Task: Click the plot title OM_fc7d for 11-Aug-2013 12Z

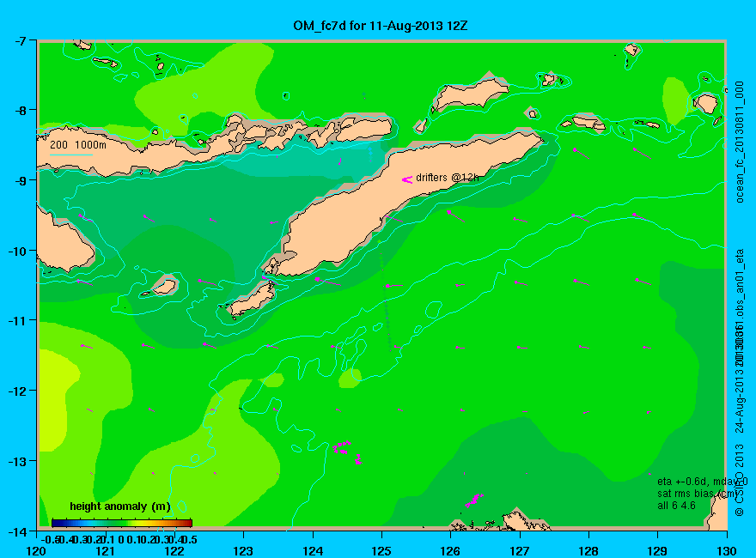Action: click(x=380, y=26)
